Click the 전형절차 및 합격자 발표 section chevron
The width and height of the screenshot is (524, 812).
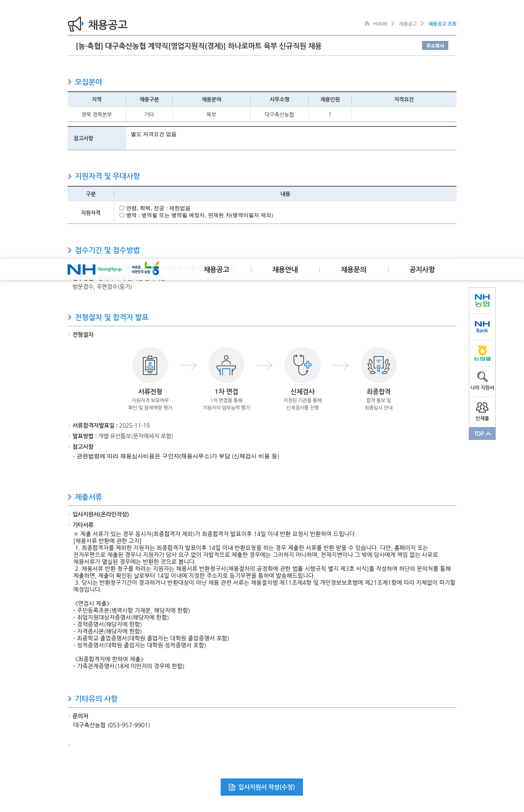pyautogui.click(x=70, y=317)
